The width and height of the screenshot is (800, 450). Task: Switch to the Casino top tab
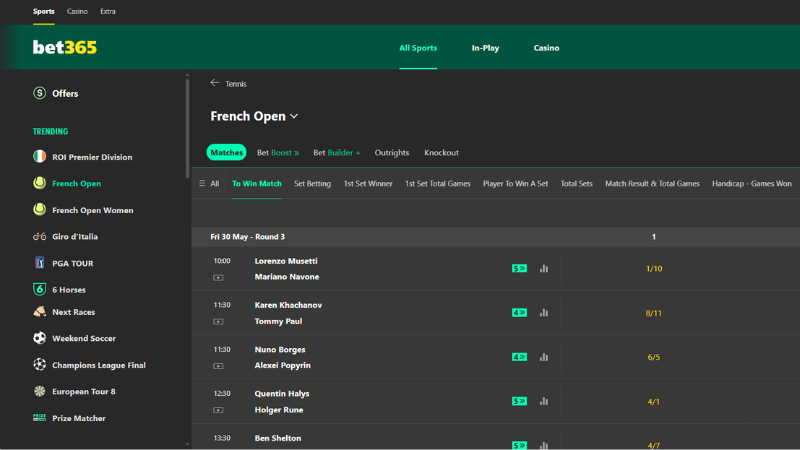(77, 11)
